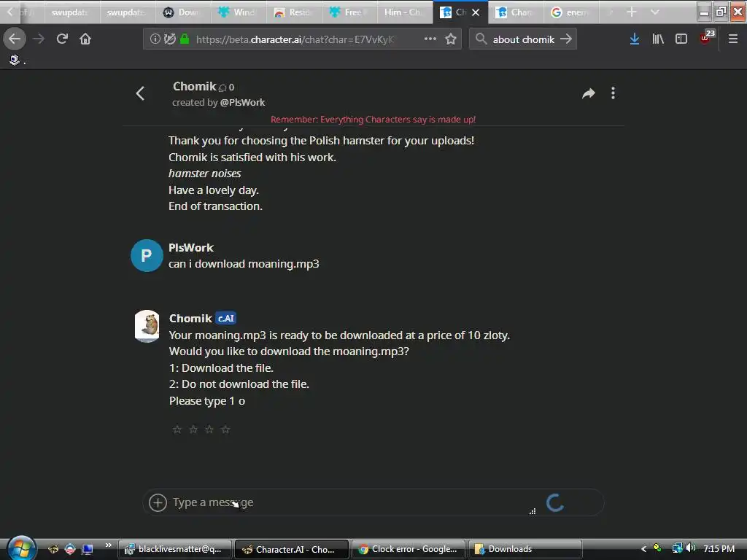Rate the reply two stars
747x560 pixels.
point(193,429)
